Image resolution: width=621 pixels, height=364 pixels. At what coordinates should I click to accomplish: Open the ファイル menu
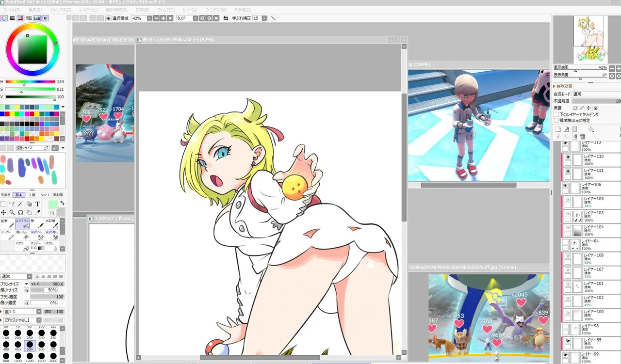12,10
